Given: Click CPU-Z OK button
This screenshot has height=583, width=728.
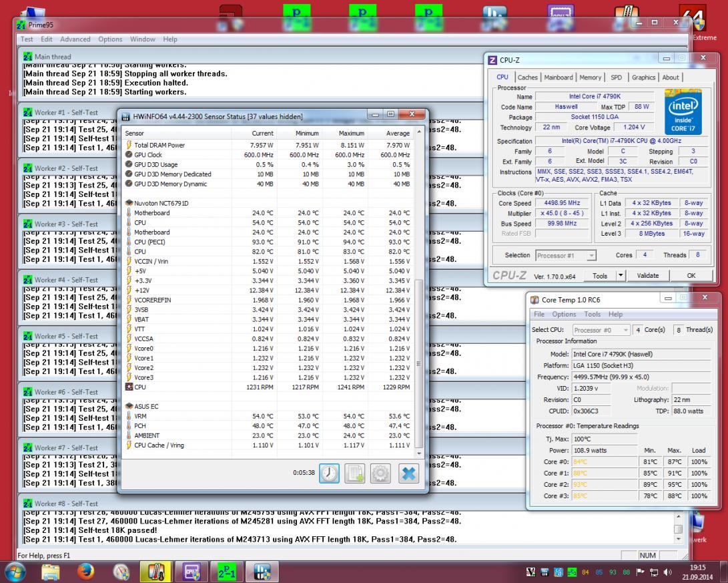Looking at the screenshot, I should pyautogui.click(x=691, y=276).
